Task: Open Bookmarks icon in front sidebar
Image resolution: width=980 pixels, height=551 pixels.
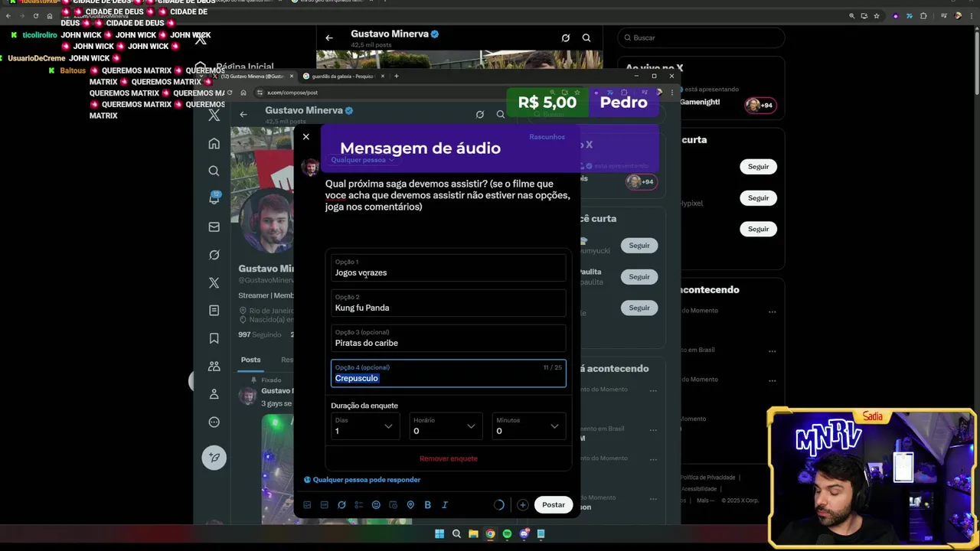Action: 214,338
